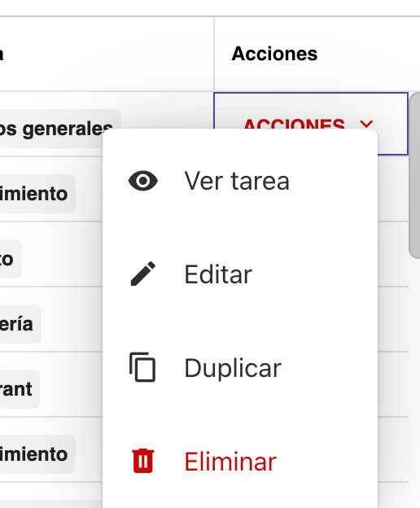Click the chevron arrow on ACCIONES button

click(x=366, y=124)
